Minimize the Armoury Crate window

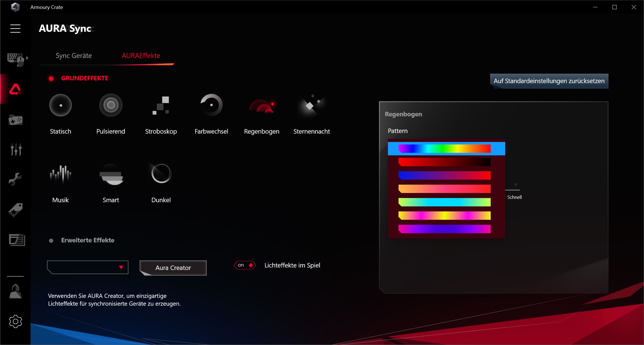(x=595, y=7)
